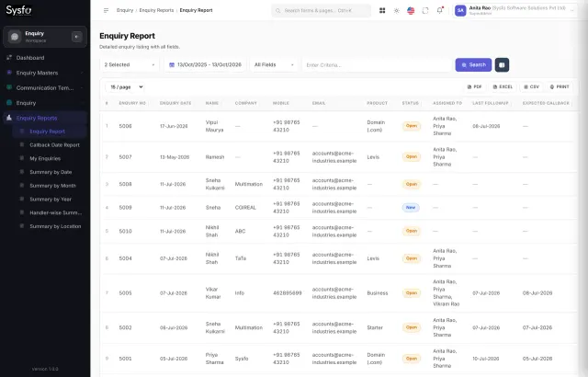
Task: Click Enquiry breadcrumb link
Action: 125,10
